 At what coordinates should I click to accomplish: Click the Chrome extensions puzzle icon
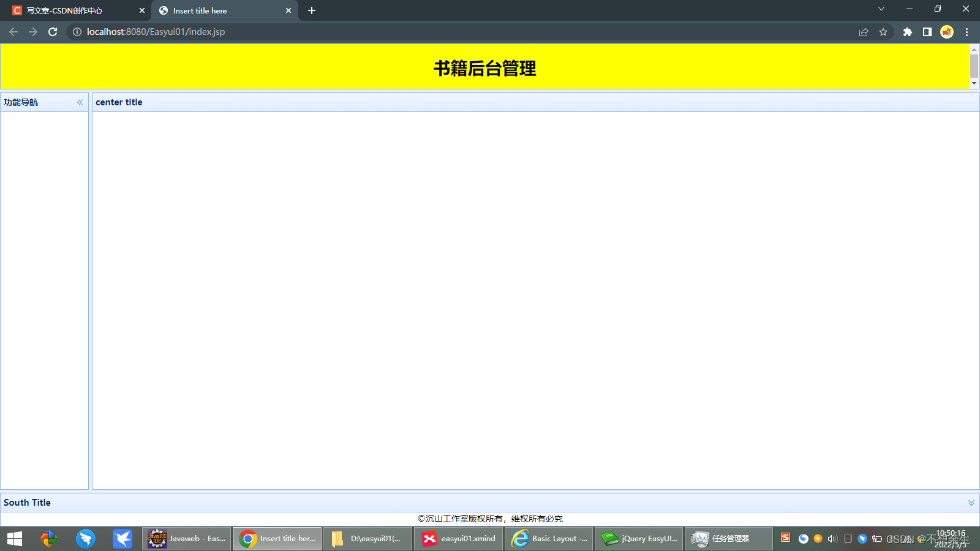pos(907,32)
